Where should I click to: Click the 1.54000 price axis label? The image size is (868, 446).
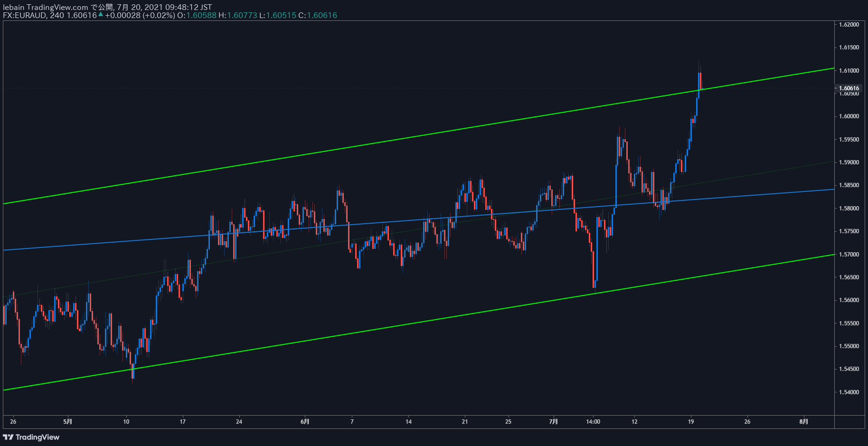tap(849, 392)
